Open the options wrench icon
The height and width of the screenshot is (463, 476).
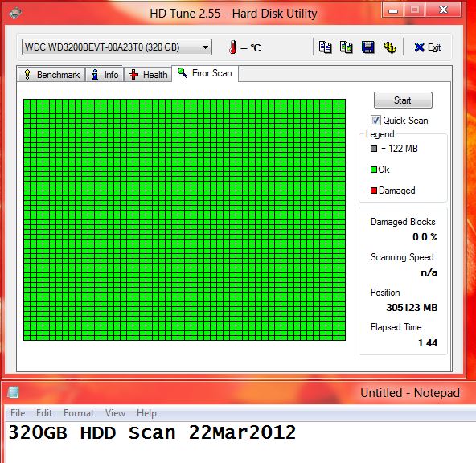coord(389,47)
